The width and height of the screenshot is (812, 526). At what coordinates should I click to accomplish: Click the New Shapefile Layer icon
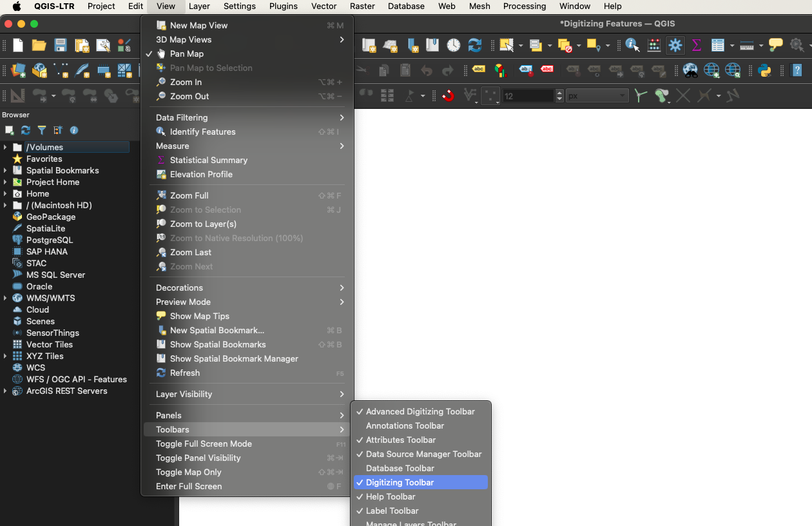click(x=61, y=70)
